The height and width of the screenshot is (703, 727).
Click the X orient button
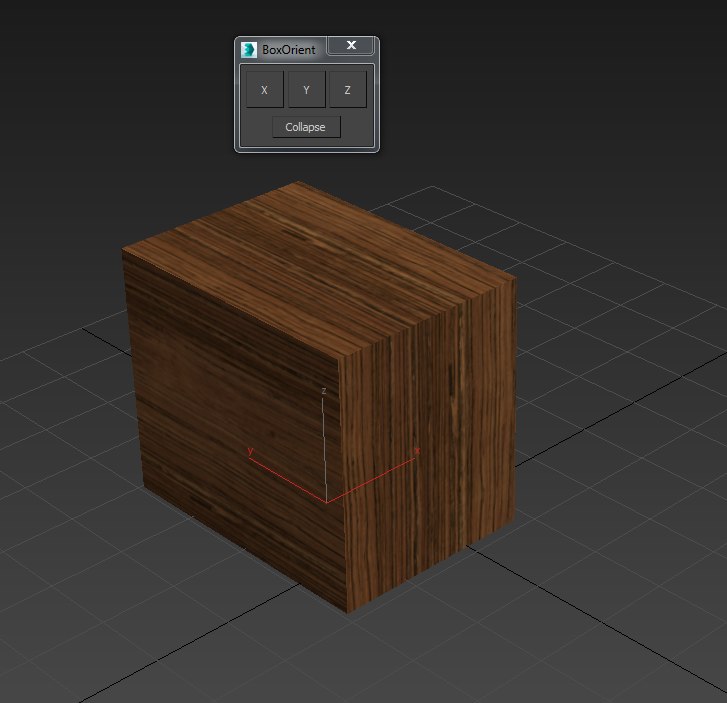point(265,89)
